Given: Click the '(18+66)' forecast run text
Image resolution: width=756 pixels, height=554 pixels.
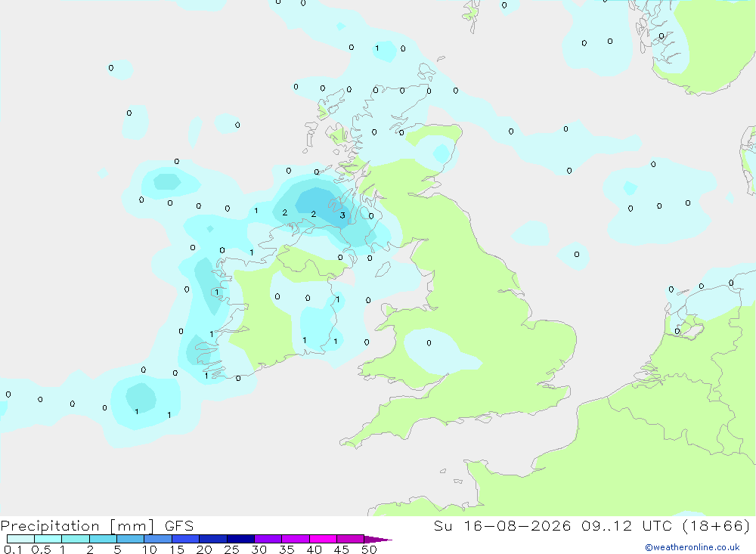Looking at the screenshot, I should pos(716,526).
